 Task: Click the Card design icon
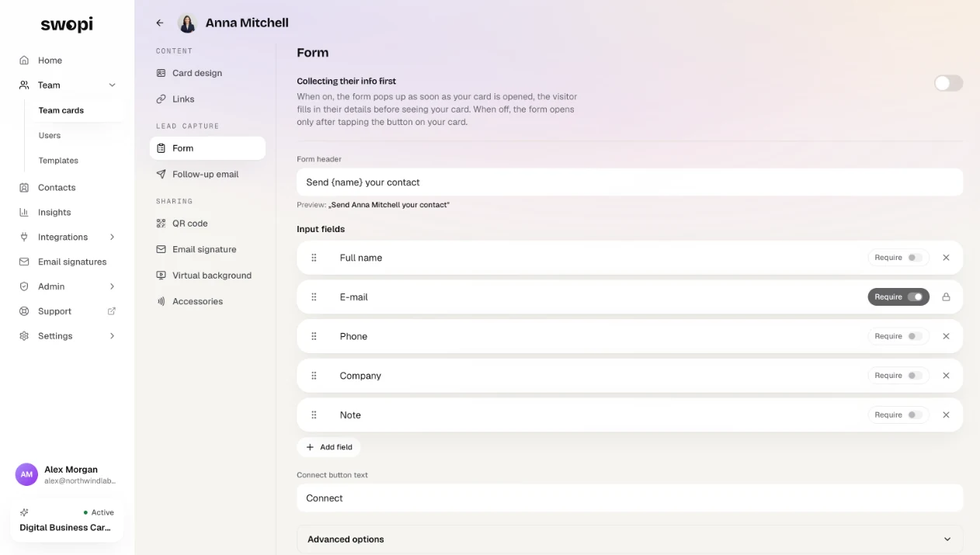pyautogui.click(x=161, y=73)
